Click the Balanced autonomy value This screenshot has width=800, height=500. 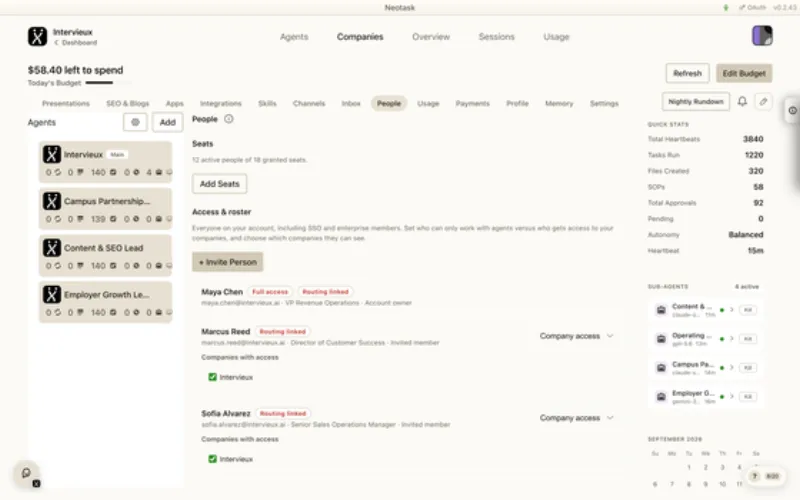pyautogui.click(x=745, y=235)
